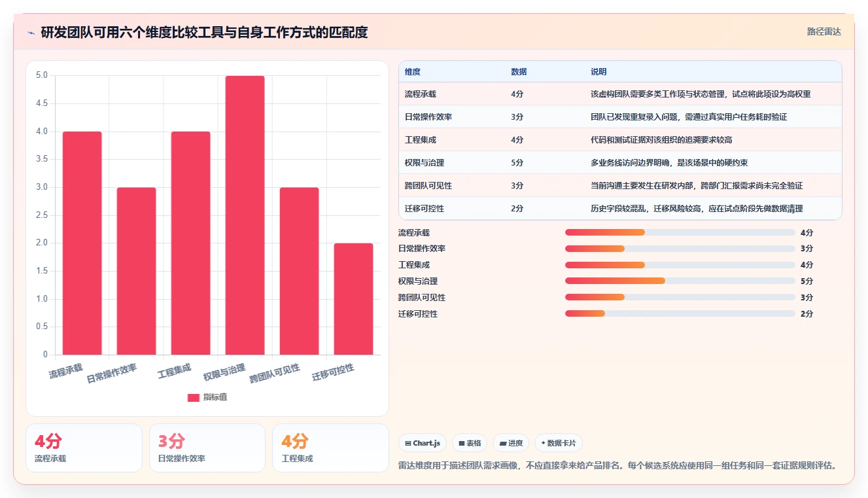The image size is (868, 498).
Task: Click the 说明 column header
Action: pyautogui.click(x=599, y=71)
